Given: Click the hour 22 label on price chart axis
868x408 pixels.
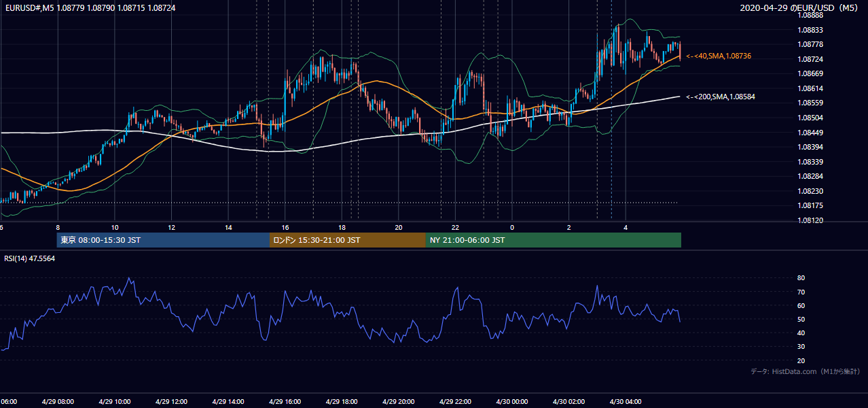Looking at the screenshot, I should point(455,227).
